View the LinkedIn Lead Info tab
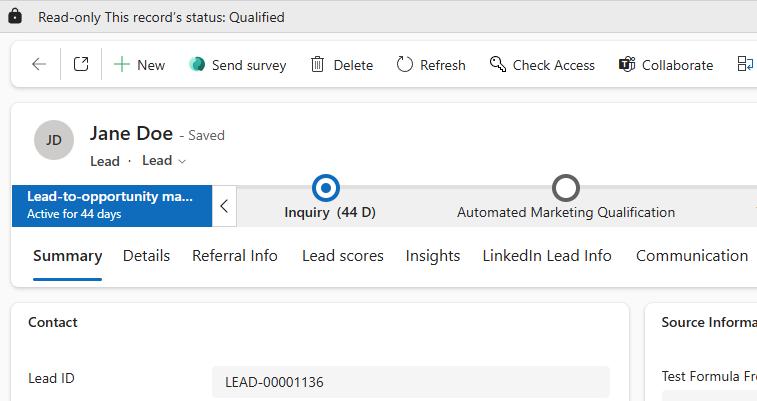Image resolution: width=757 pixels, height=401 pixels. (x=547, y=256)
